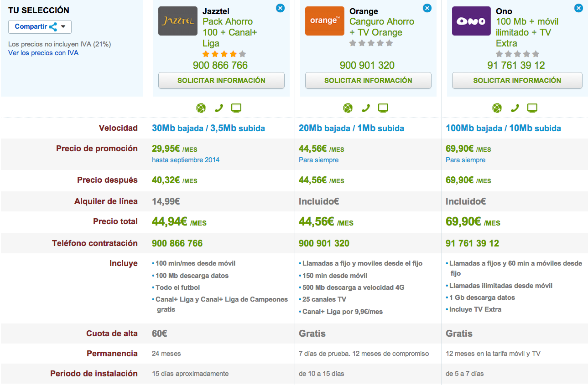This screenshot has width=588, height=385.
Task: Click Jazztel header phone 900 866 766
Action: pos(220,65)
